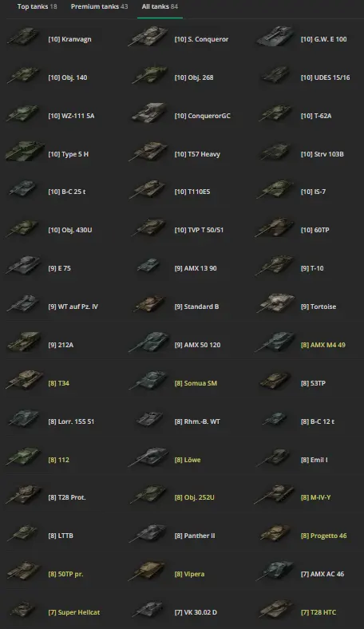Pick the Lorr. 155 51 artillery icon
Viewport: 364px width, 629px height.
24,419
